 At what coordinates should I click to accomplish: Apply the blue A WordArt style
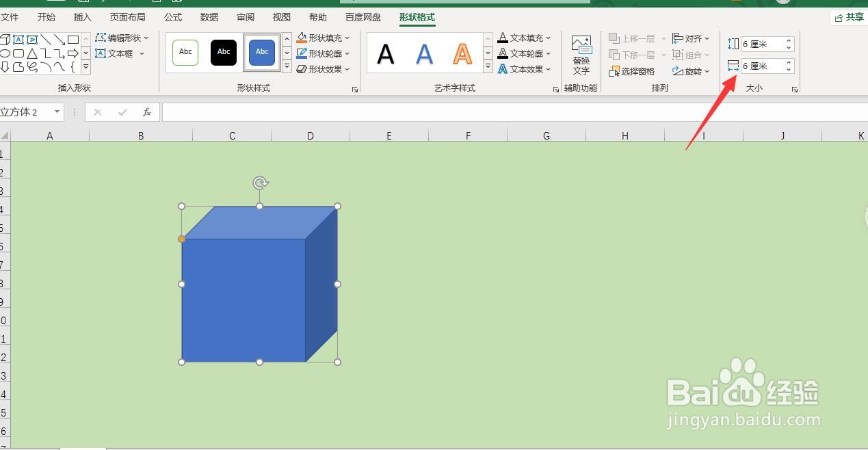(x=425, y=53)
